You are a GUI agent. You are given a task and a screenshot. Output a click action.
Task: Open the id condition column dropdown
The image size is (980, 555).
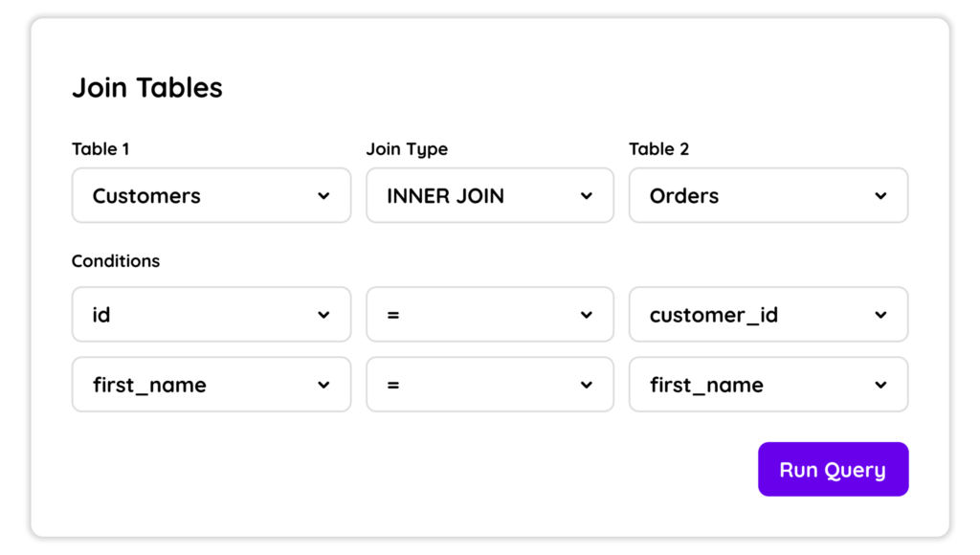tap(212, 315)
